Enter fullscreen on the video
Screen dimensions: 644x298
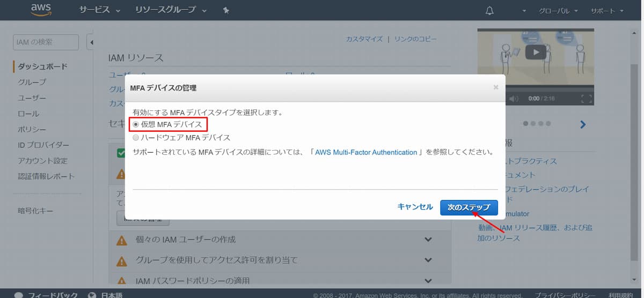(x=587, y=99)
